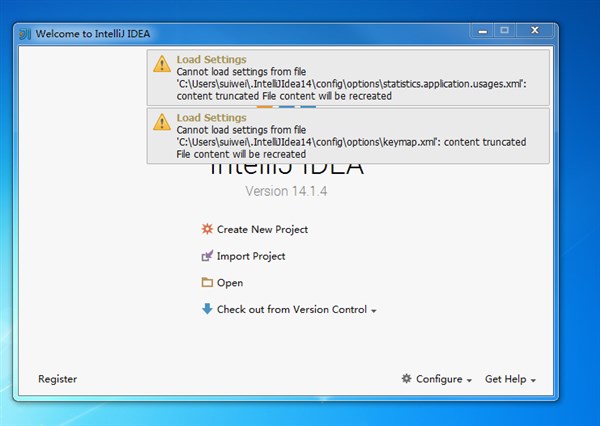Screen dimensions: 600x426
Task: Click the IntelliJ IDEA title bar icon
Action: (25, 31)
